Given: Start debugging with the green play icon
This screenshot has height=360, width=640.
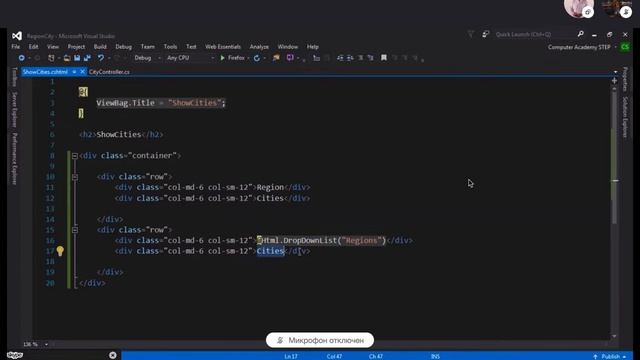Looking at the screenshot, I should (222, 58).
